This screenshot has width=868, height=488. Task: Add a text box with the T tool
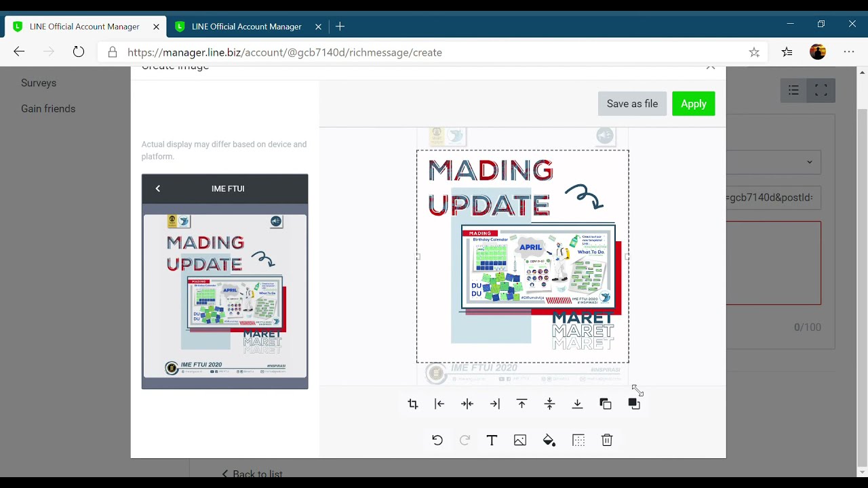tap(492, 441)
